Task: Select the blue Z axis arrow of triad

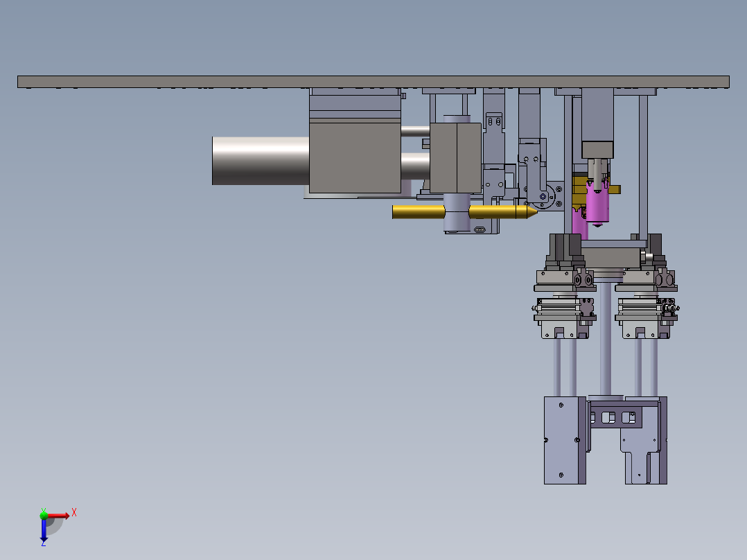Action: coord(44,530)
